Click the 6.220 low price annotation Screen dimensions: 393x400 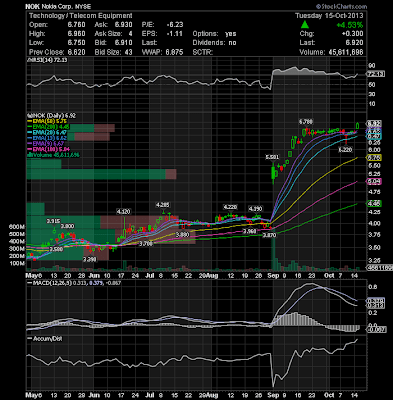[345, 150]
